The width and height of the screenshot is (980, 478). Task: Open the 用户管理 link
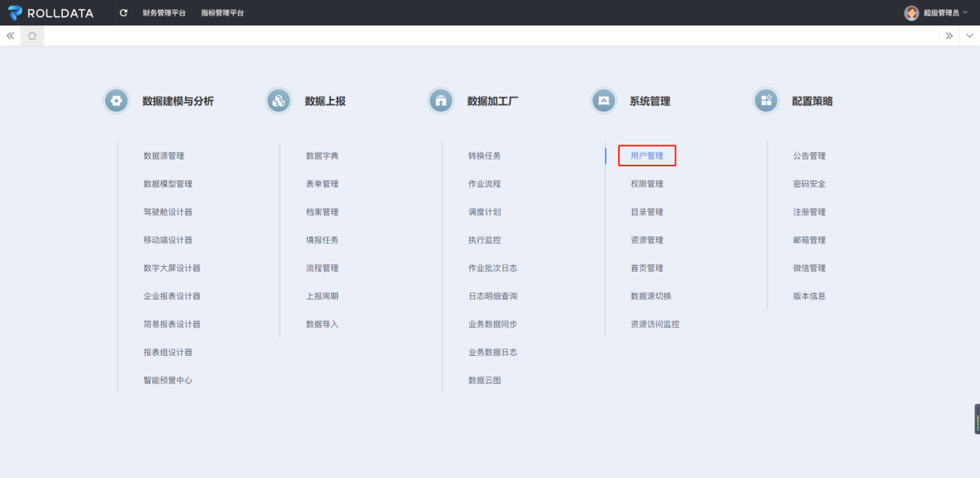coord(647,156)
